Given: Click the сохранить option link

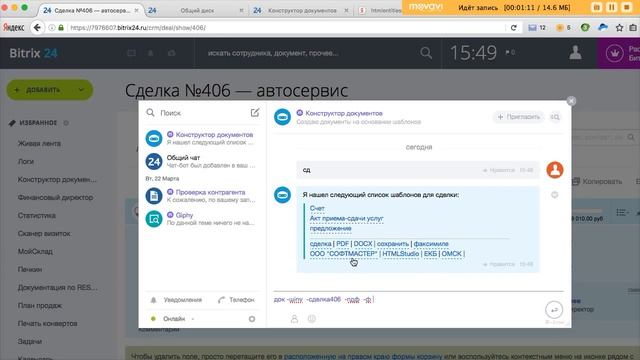Looking at the screenshot, I should pos(393,244).
